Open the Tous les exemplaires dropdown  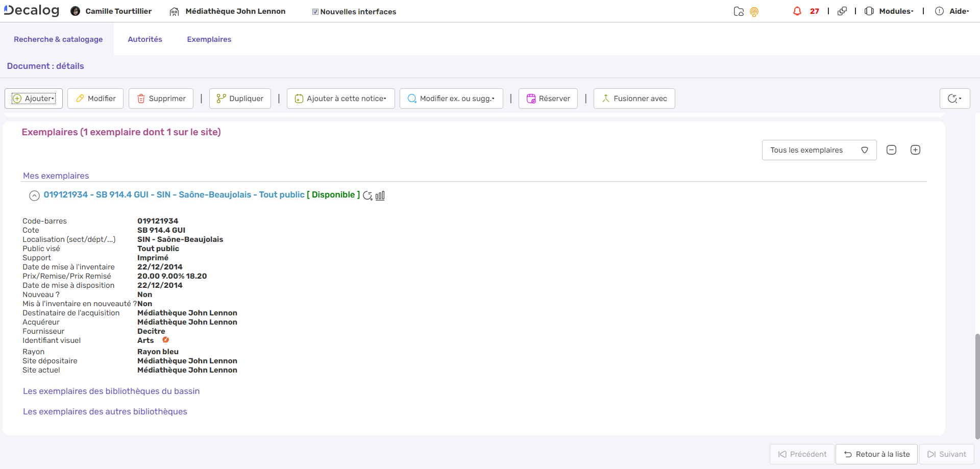(x=819, y=150)
